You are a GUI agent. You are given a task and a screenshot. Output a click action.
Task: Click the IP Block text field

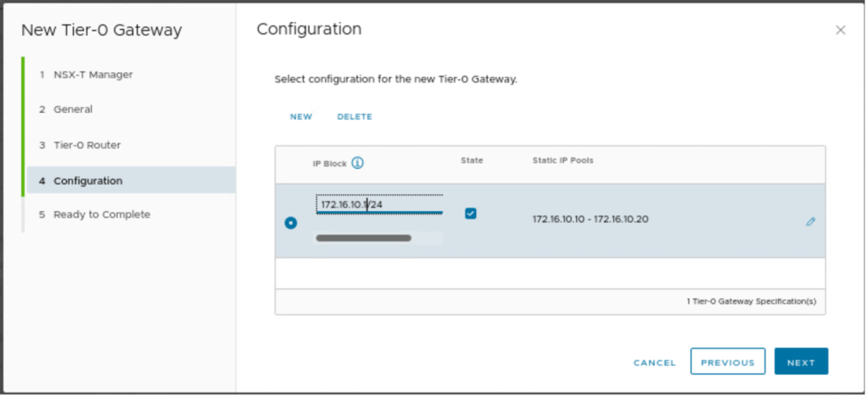(379, 204)
